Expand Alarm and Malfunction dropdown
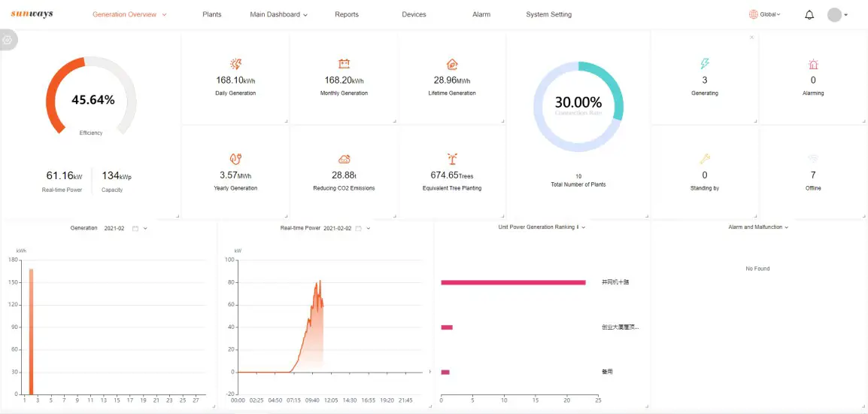The image size is (868, 414). [787, 227]
